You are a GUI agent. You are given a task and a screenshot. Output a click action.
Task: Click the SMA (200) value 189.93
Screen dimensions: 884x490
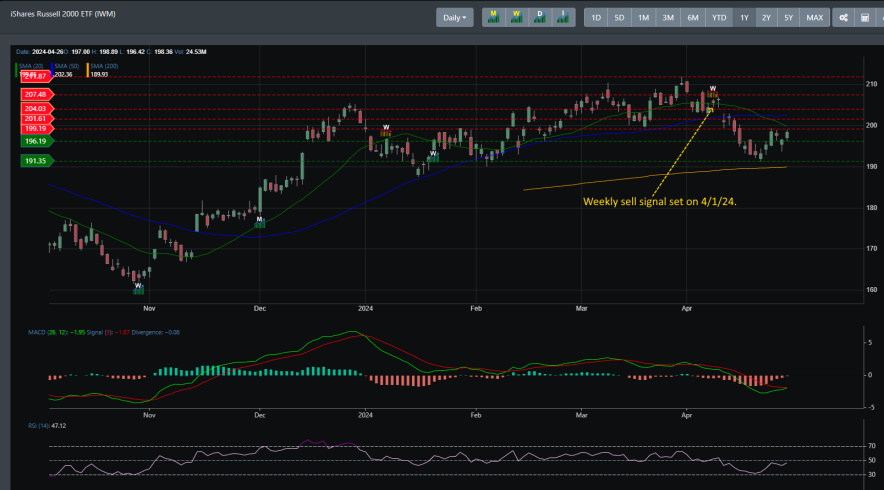click(x=99, y=74)
